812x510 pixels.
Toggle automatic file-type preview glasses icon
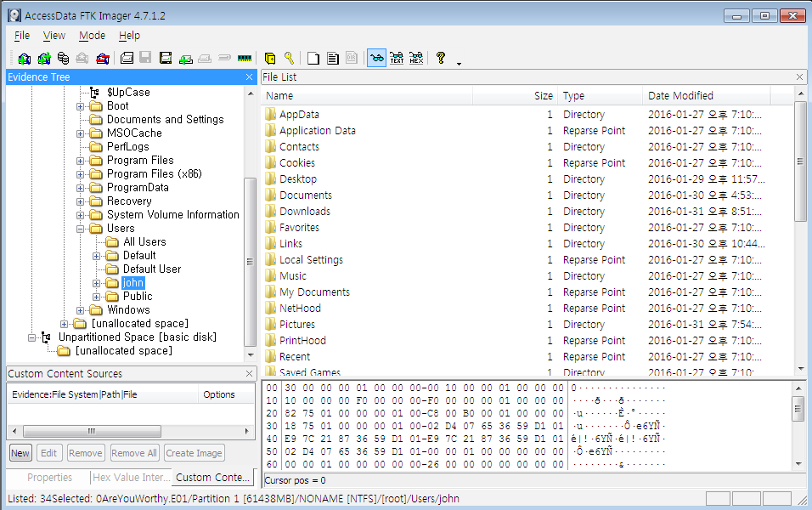tap(377, 58)
